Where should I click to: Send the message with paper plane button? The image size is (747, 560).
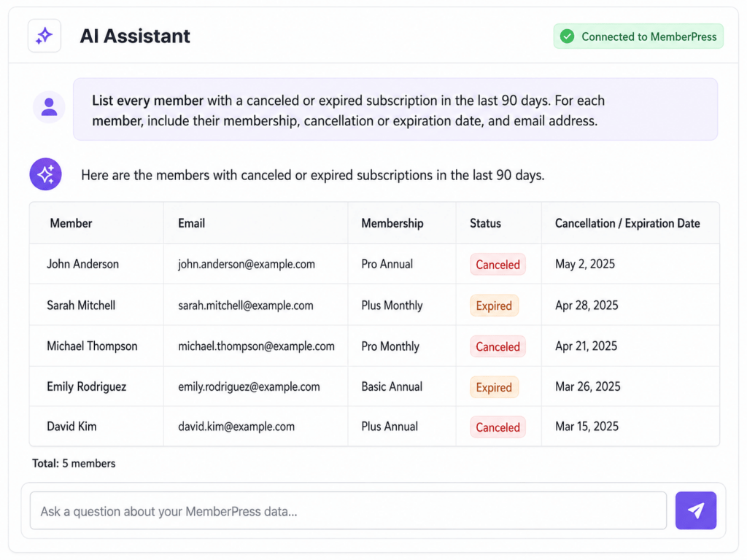[695, 510]
